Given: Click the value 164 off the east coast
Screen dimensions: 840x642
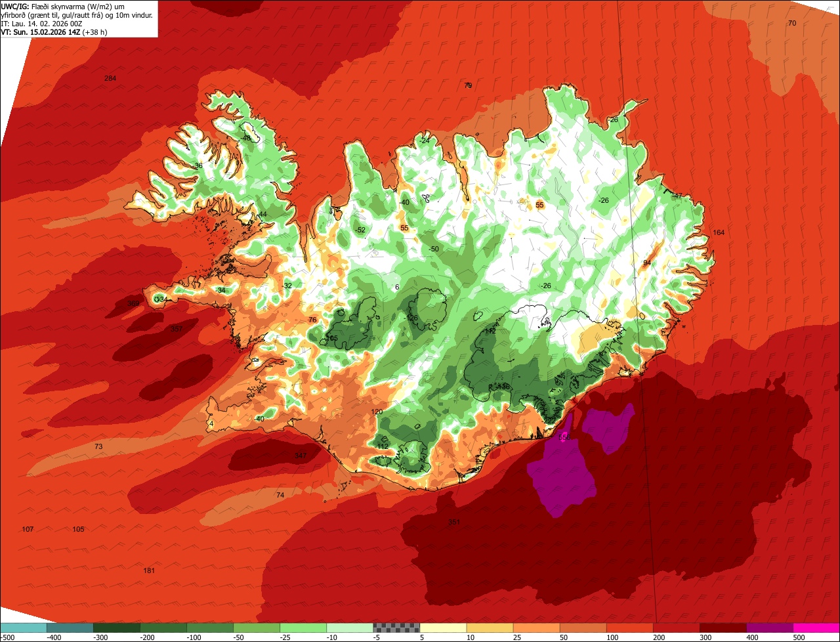Looking at the screenshot, I should pyautogui.click(x=719, y=233).
